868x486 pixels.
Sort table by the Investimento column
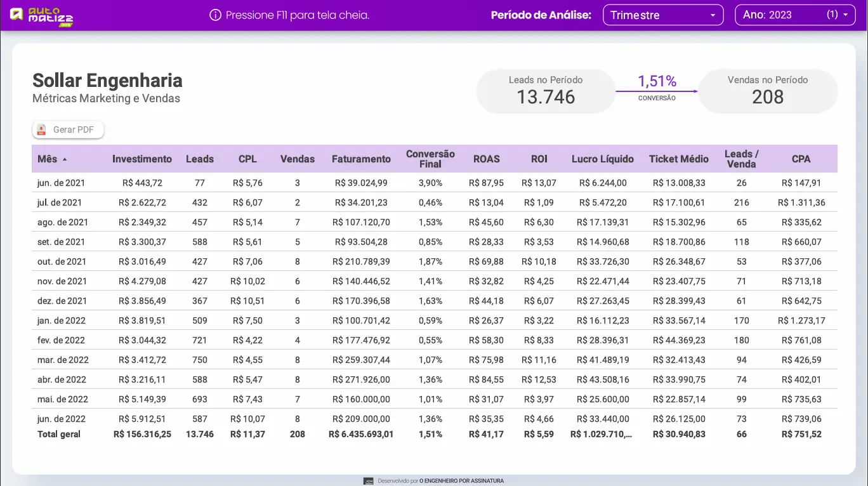pyautogui.click(x=141, y=159)
